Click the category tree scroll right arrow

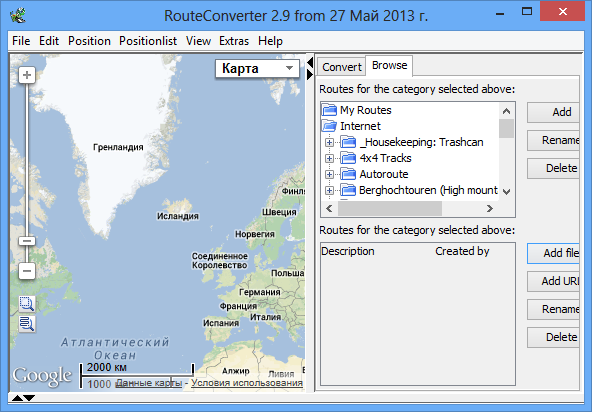(x=490, y=208)
